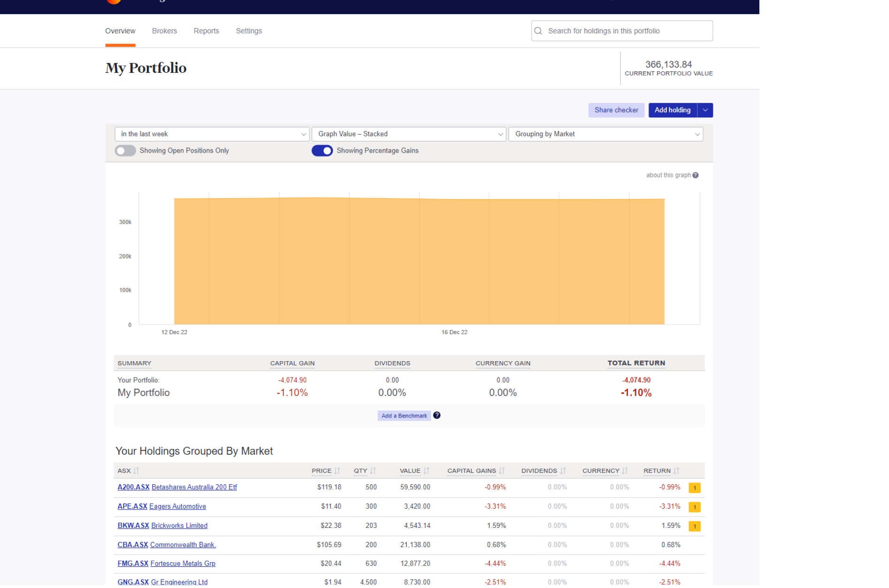Switch to the Brokers tab

(164, 31)
